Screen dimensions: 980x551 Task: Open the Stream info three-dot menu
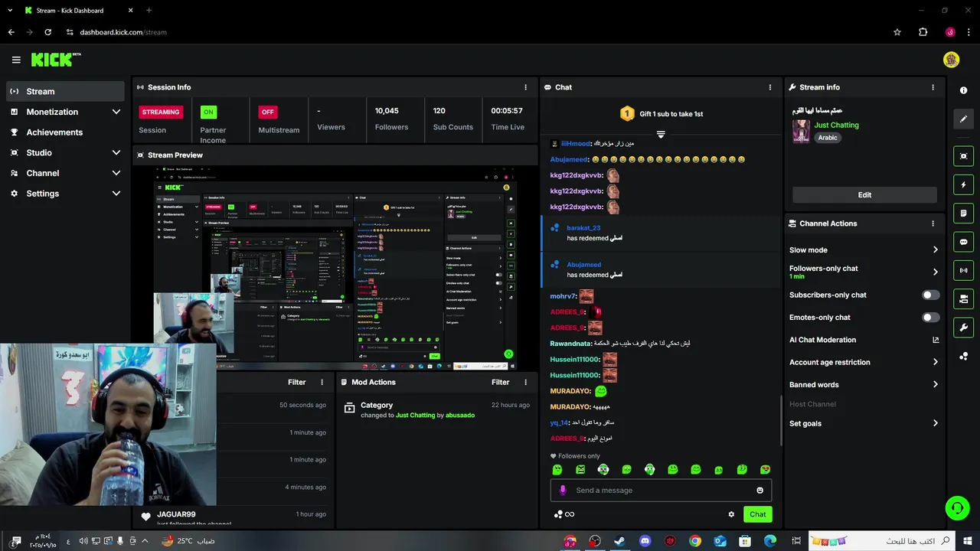tap(933, 87)
